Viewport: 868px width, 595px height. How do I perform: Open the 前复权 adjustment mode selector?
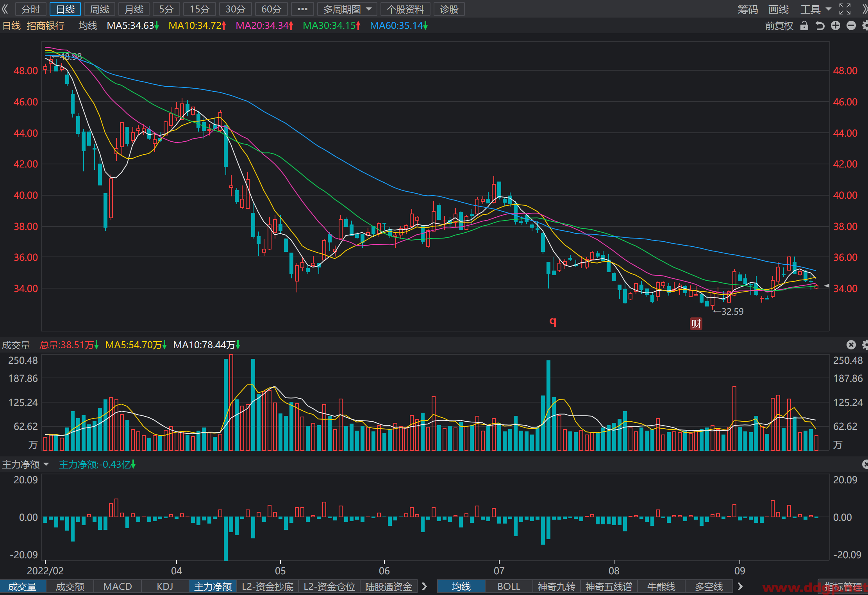[x=779, y=26]
